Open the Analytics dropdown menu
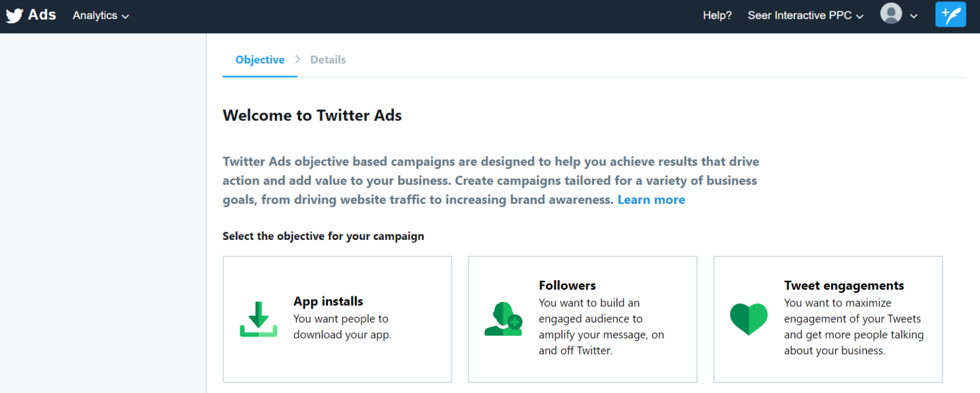This screenshot has height=393, width=980. [101, 16]
